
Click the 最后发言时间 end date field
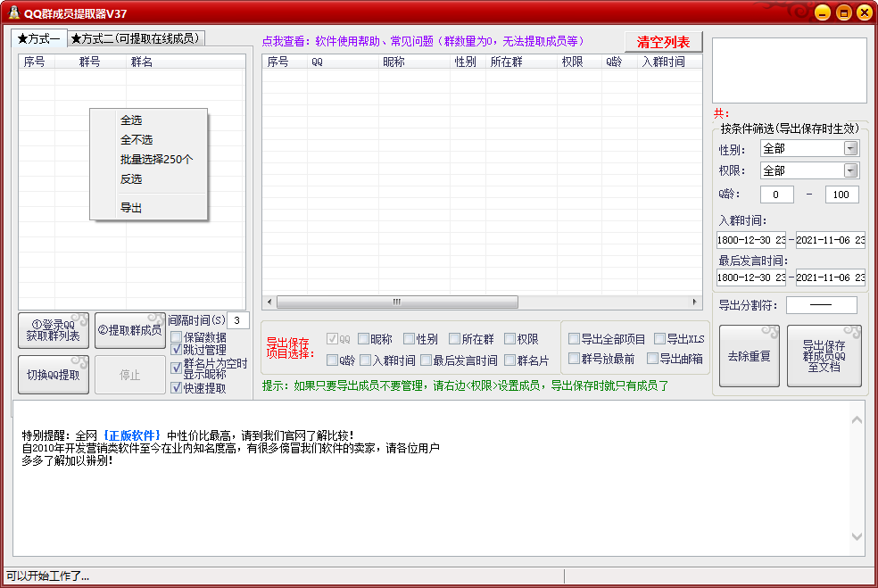pos(831,277)
